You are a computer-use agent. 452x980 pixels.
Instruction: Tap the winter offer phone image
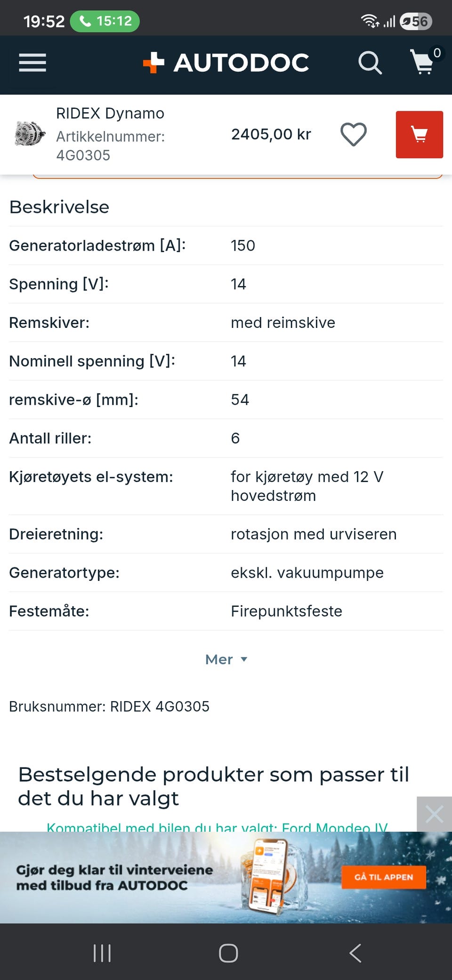[266, 876]
